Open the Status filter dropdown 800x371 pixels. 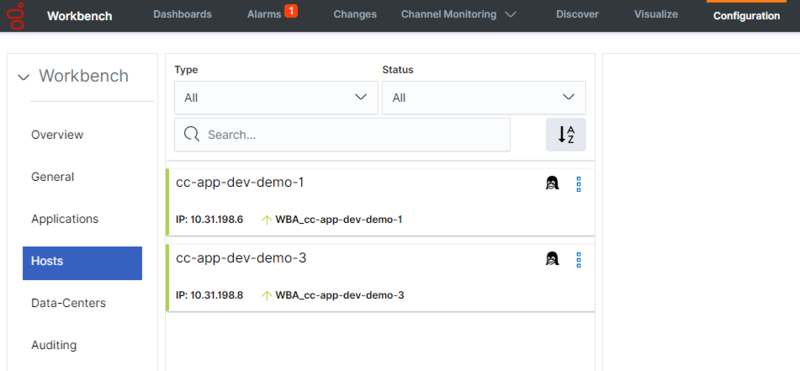484,97
